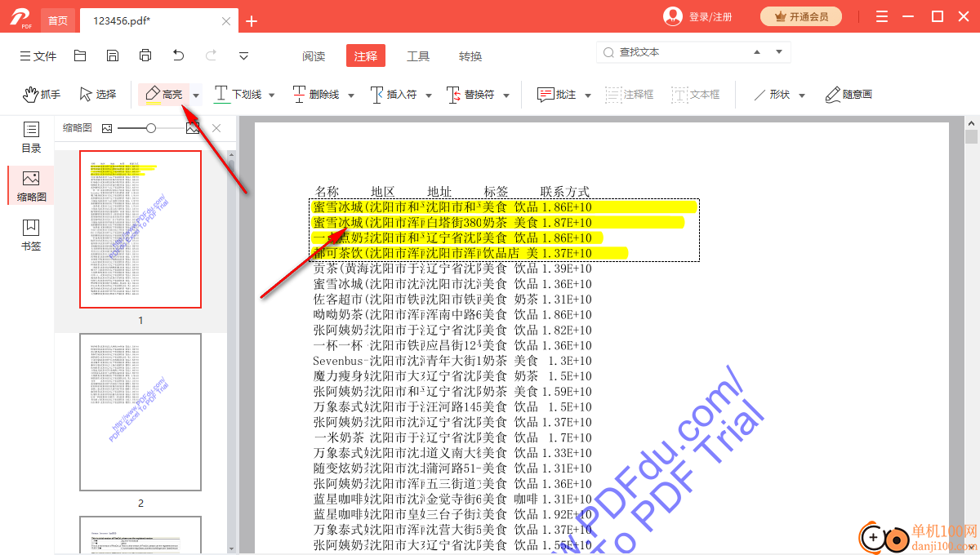Select the 随意画 freehand drawing tool
Screen dimensions: 980x555
(x=849, y=95)
